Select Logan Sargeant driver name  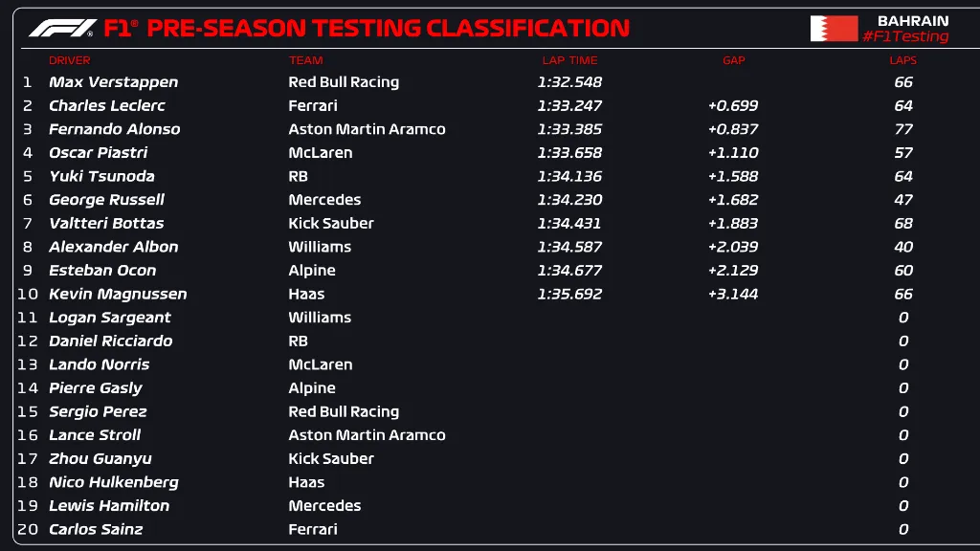point(110,318)
